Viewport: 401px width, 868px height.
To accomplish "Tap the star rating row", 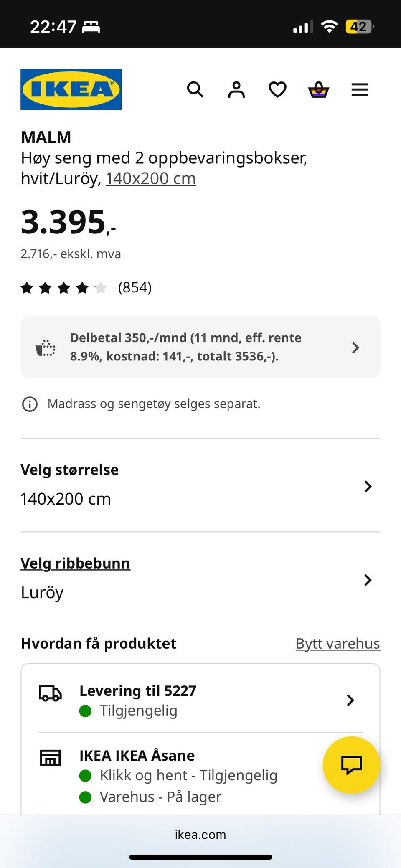I will point(64,288).
